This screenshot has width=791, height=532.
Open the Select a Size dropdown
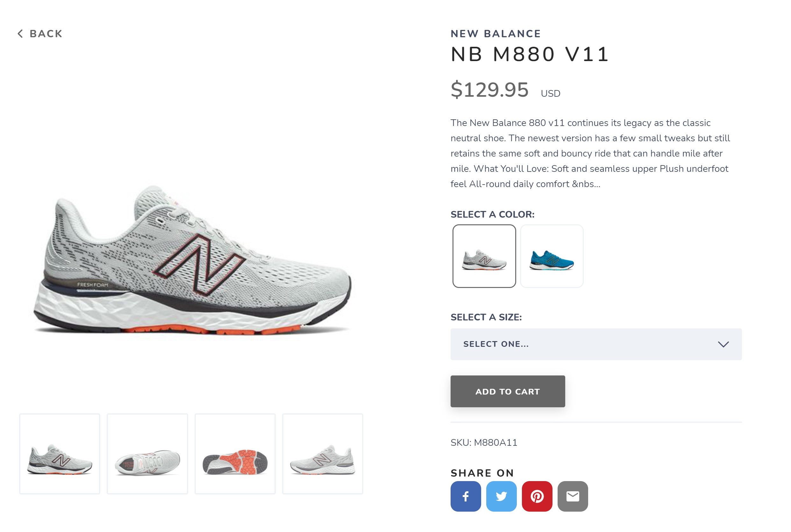pos(595,344)
